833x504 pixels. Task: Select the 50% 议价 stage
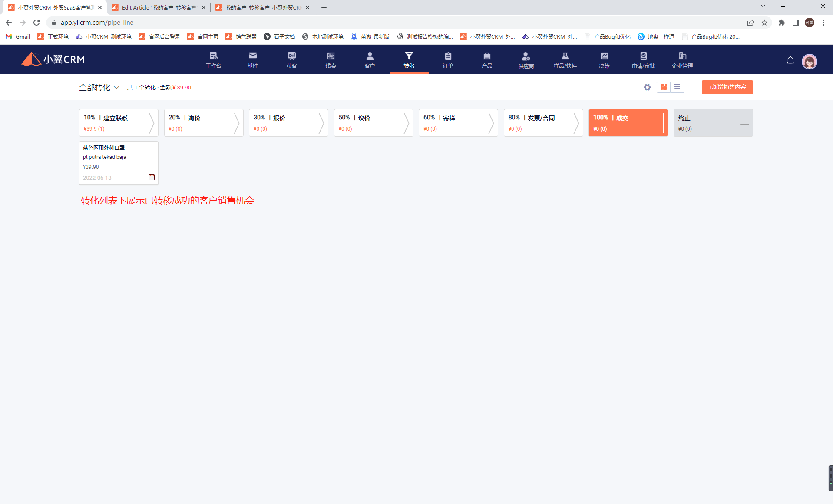374,123
